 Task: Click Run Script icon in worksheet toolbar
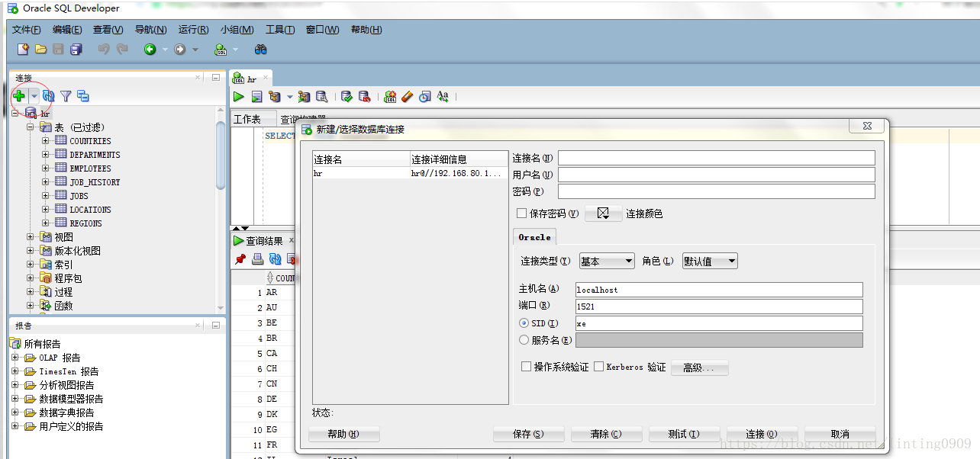[256, 97]
